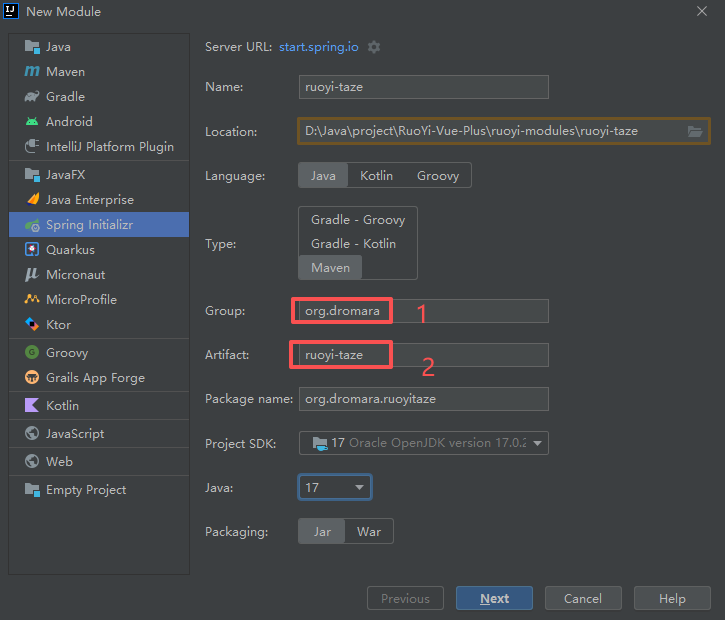
Task: Select the Gradle generator label
Action: 65,97
